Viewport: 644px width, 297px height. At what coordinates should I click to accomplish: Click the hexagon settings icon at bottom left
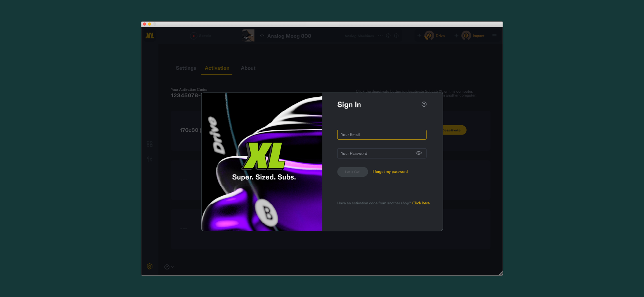150,266
